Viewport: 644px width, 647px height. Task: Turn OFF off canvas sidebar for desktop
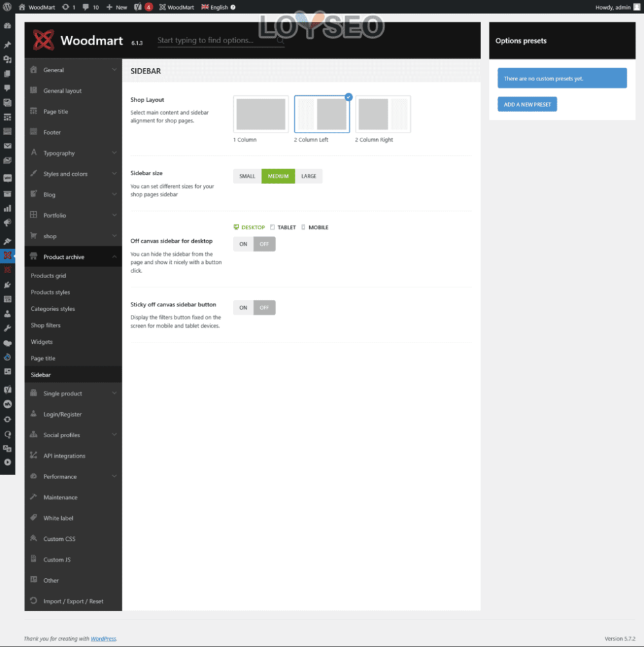[264, 244]
